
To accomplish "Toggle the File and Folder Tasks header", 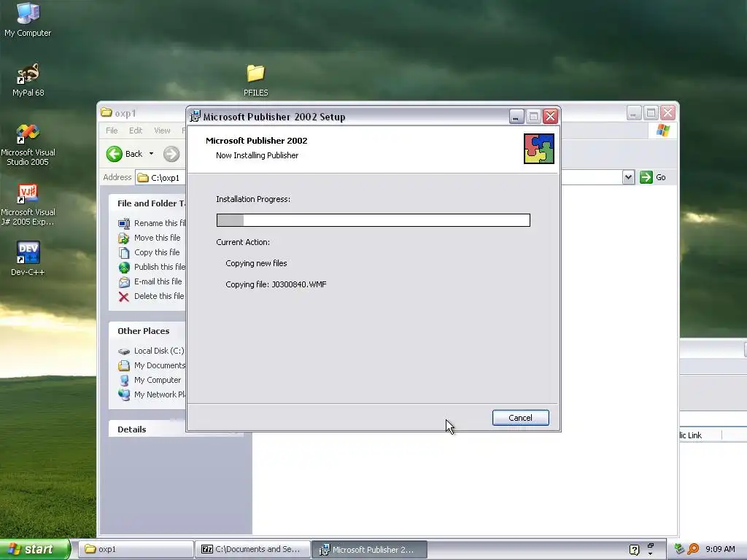I will click(147, 203).
